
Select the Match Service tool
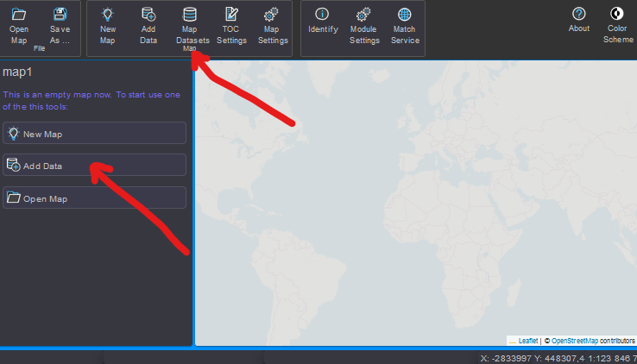(x=405, y=27)
